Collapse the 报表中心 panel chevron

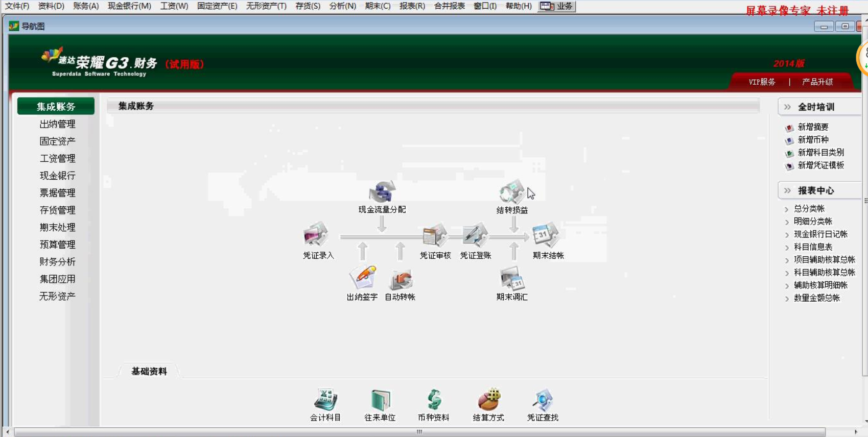tap(787, 190)
